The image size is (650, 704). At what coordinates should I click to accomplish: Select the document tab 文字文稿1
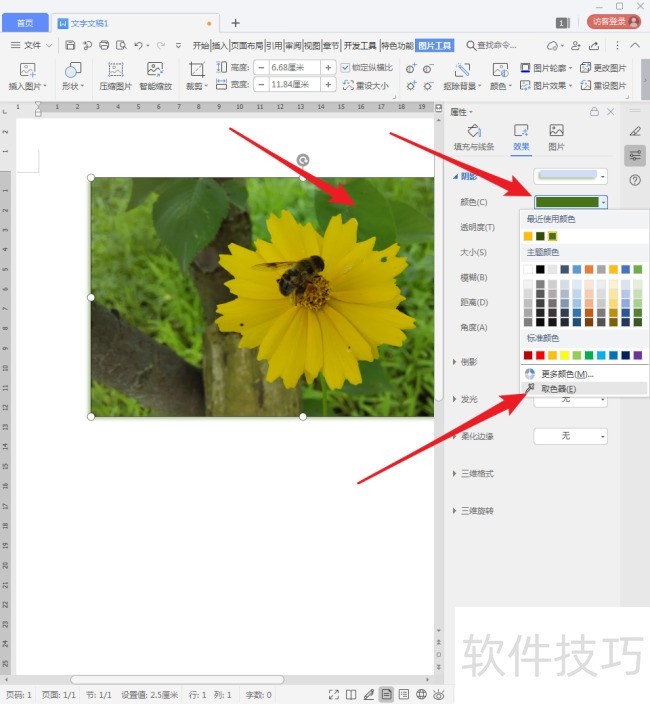click(x=135, y=23)
